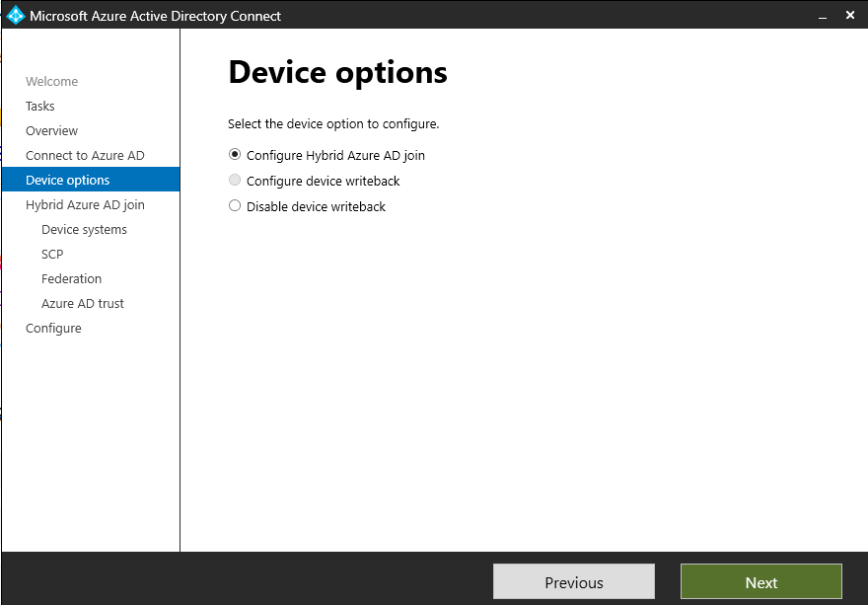Viewport: 868px width, 605px height.
Task: Open the Welcome step in sidebar
Action: click(51, 82)
